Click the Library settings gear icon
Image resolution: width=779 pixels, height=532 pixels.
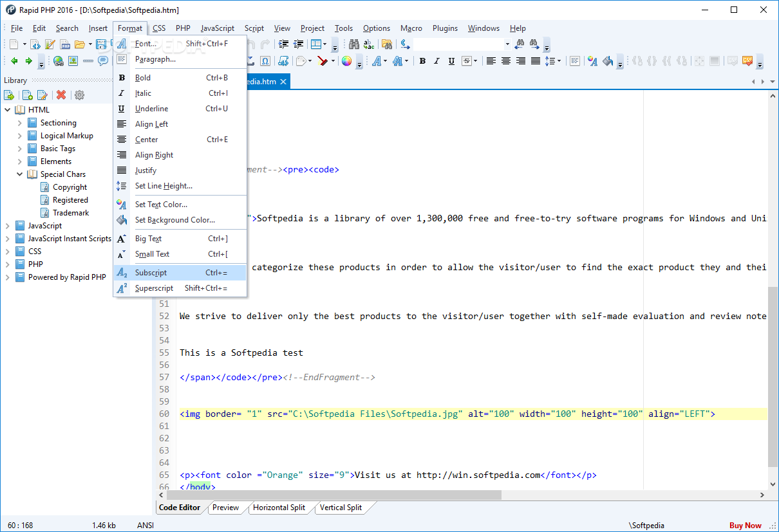point(79,95)
